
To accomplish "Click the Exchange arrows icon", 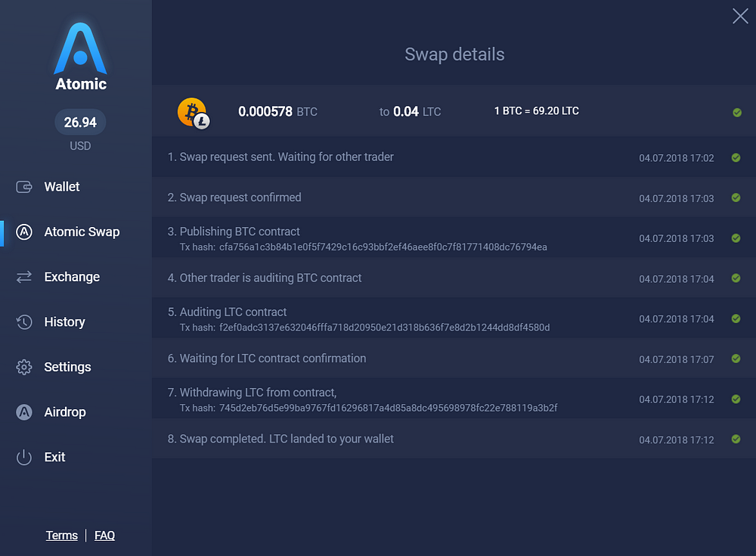I will [24, 277].
